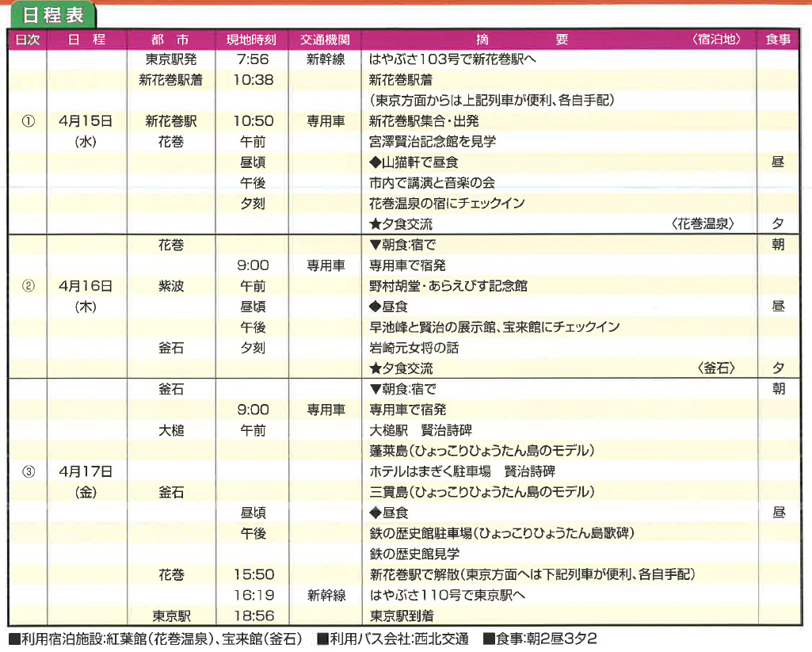Select the circled number ③ day marker
This screenshot has width=812, height=652.
point(28,471)
